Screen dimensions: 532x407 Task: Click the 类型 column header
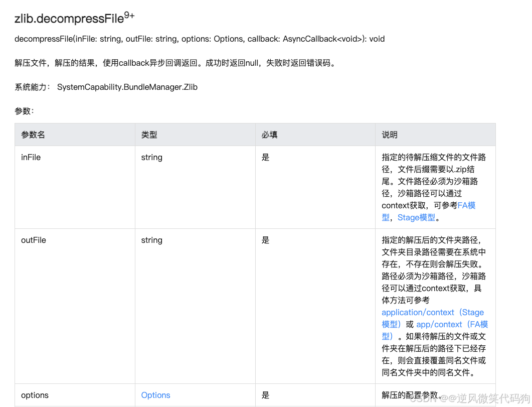coord(149,135)
